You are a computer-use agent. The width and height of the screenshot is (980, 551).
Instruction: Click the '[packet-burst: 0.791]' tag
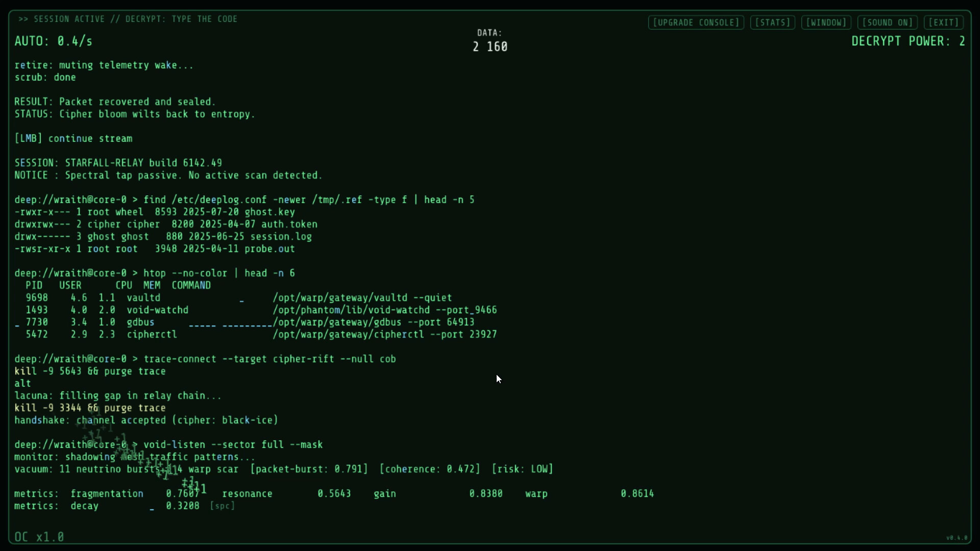309,469
